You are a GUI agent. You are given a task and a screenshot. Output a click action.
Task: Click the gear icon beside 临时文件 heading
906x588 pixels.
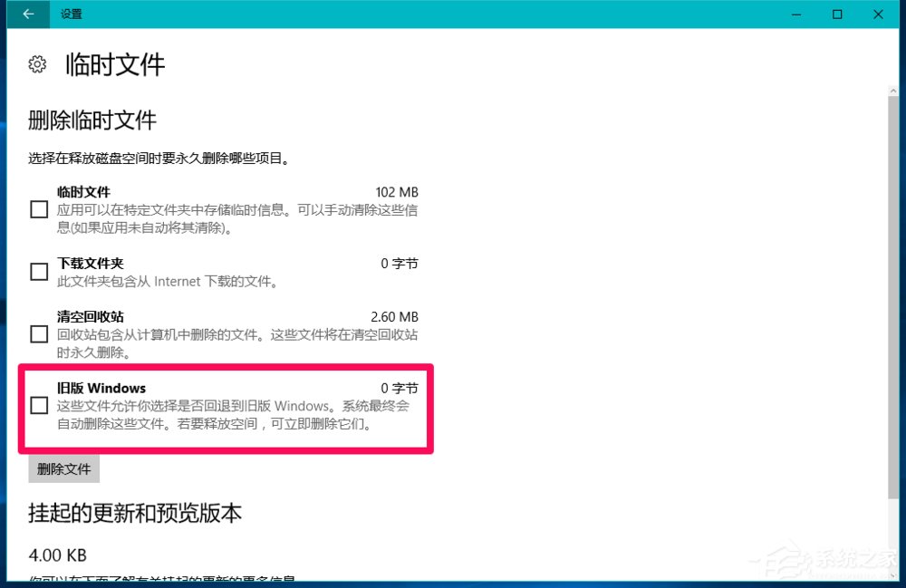click(x=37, y=64)
